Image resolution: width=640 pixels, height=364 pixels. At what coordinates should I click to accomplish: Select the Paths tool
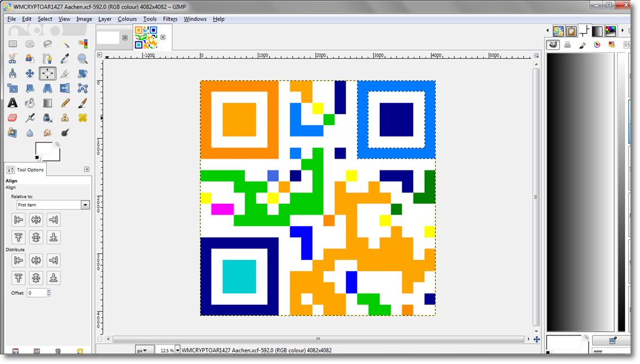pos(47,58)
